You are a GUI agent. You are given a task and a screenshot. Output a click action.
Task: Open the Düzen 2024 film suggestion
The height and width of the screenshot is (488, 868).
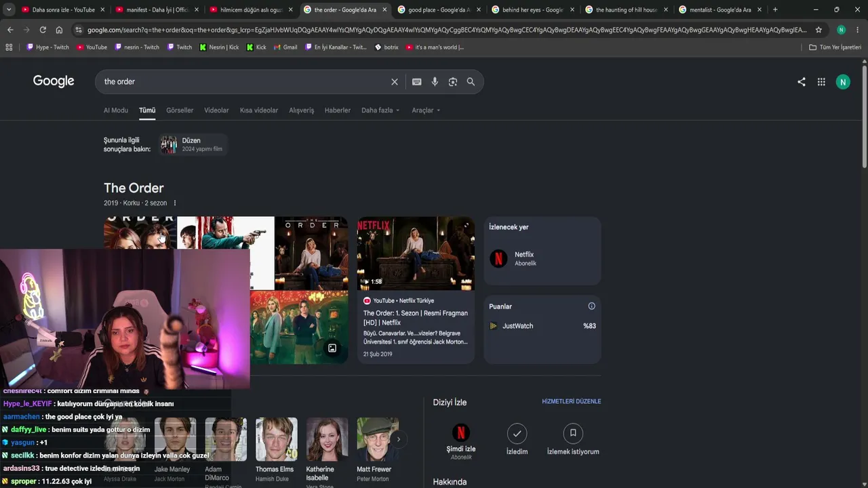tap(193, 144)
